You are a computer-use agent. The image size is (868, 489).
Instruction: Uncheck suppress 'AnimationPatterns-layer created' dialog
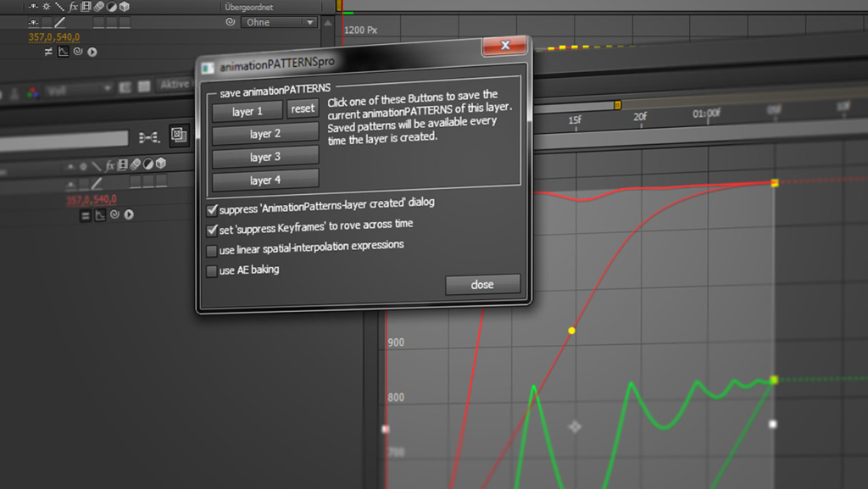(x=212, y=208)
